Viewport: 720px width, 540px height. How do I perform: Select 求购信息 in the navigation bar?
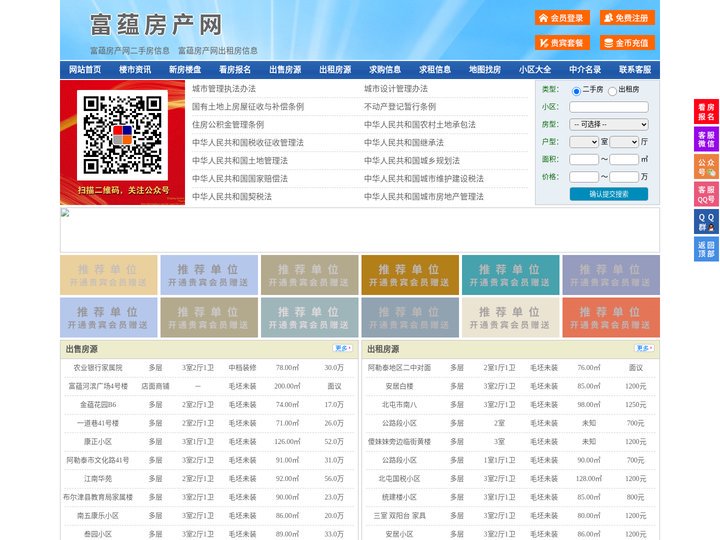point(385,70)
